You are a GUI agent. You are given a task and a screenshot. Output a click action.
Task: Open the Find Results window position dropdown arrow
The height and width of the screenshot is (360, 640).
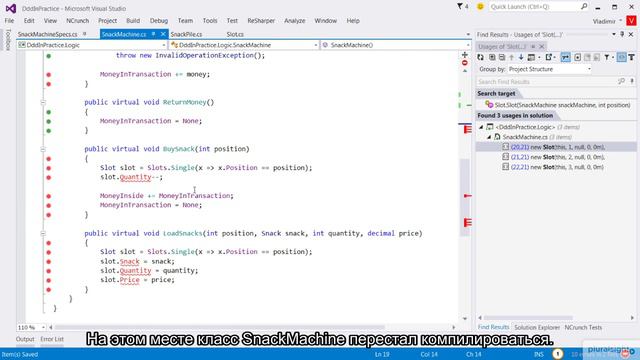click(614, 35)
